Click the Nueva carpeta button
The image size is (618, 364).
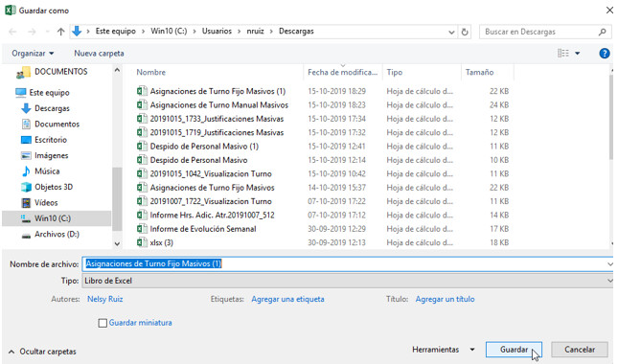99,54
